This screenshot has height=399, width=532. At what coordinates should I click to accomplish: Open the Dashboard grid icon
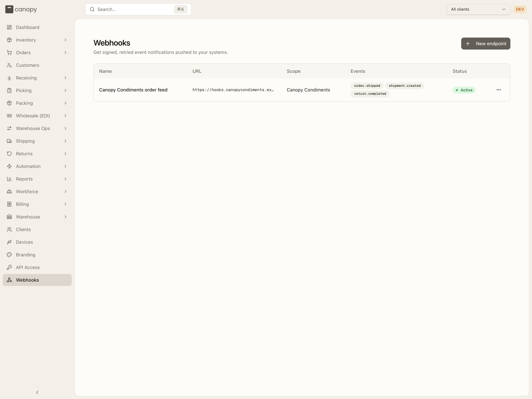[x=9, y=27]
